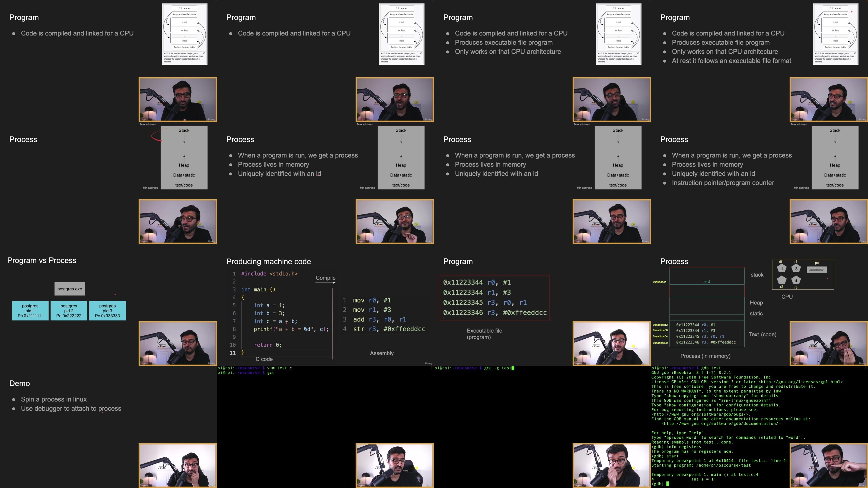The height and width of the screenshot is (488, 868).
Task: Select the 'int main ()' code line
Action: click(x=259, y=289)
